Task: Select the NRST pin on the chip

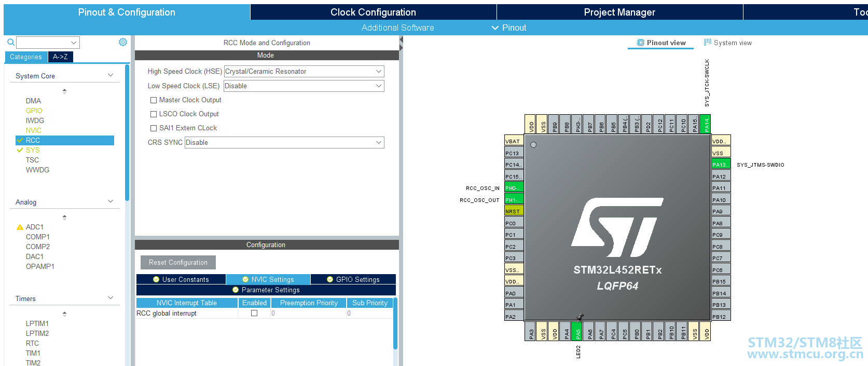Action: point(514,211)
